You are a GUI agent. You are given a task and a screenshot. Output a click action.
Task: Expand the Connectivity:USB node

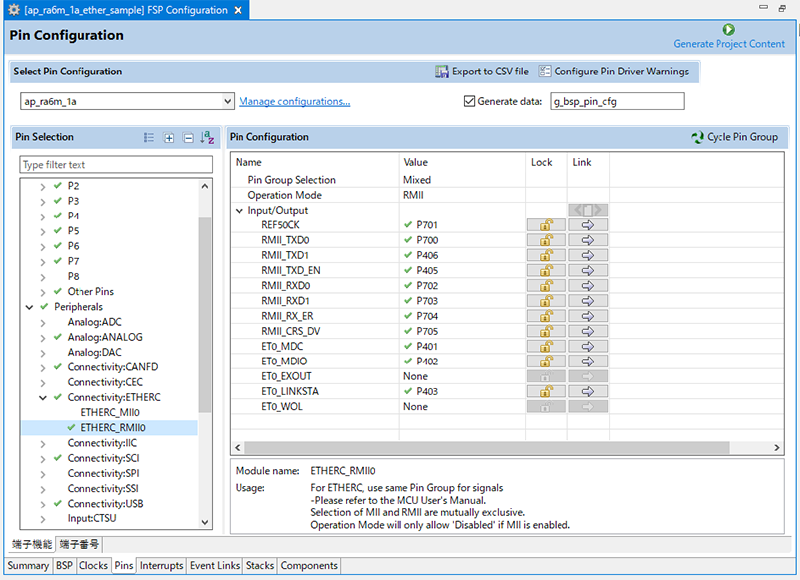click(x=43, y=505)
